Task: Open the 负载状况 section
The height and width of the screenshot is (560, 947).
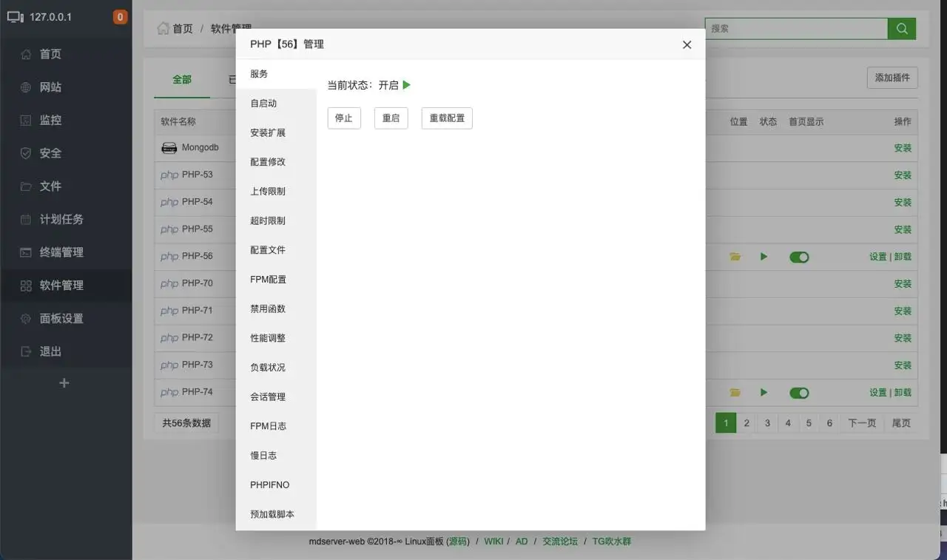Action: [x=276, y=368]
